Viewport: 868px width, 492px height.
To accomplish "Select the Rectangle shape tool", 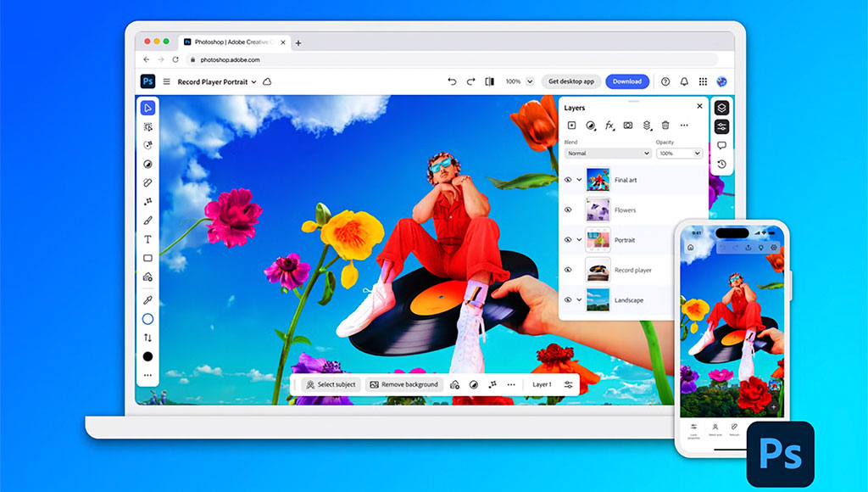I will coord(147,258).
